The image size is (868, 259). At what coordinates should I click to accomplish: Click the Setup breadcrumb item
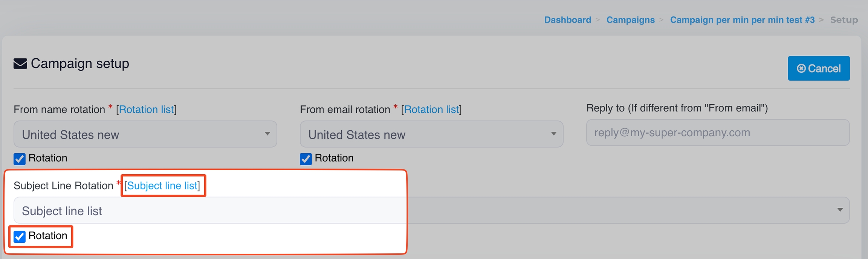click(844, 20)
